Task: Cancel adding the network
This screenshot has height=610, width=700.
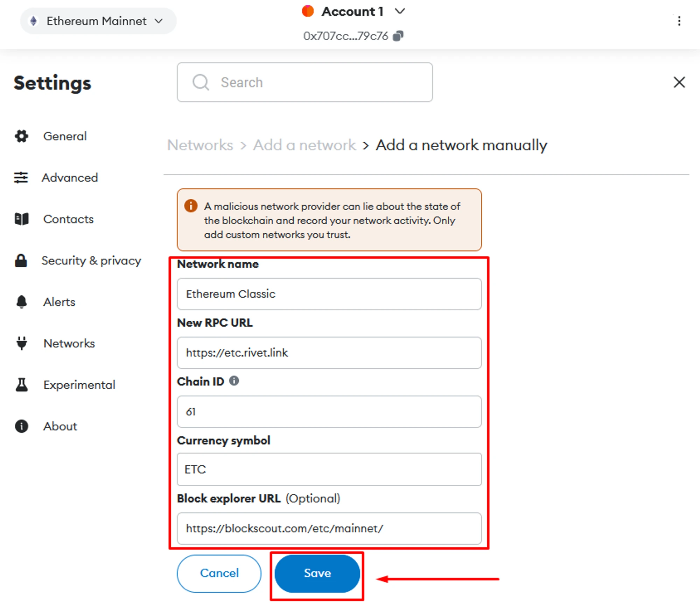Action: 219,573
